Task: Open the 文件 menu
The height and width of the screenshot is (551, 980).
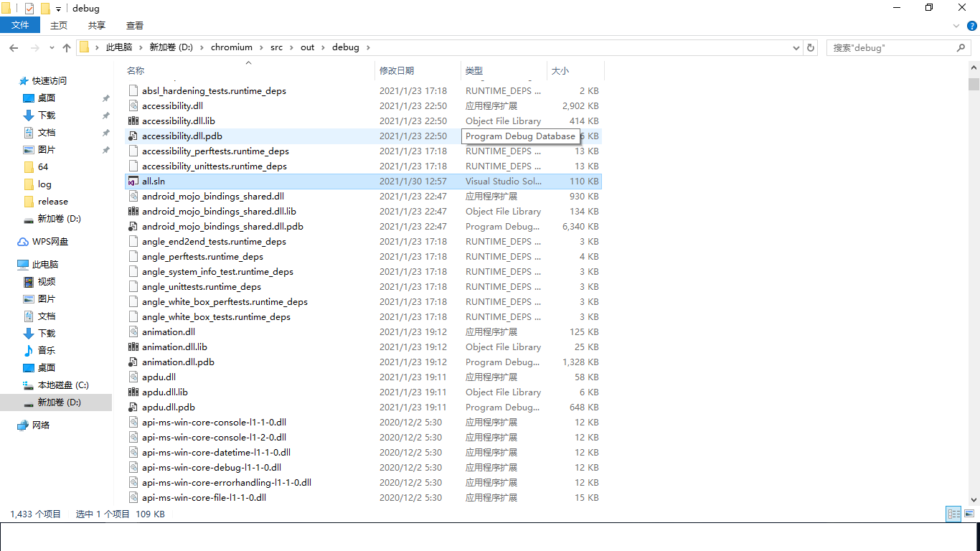Action: [20, 25]
